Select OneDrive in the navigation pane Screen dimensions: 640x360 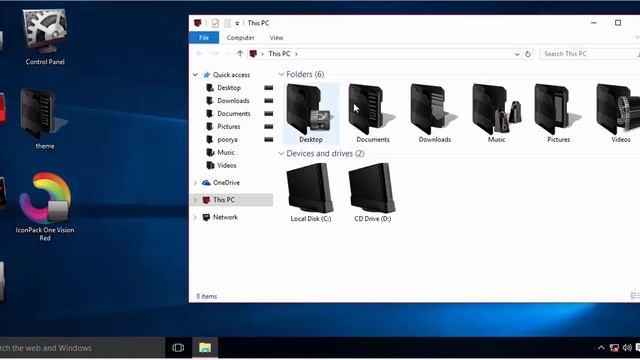226,182
